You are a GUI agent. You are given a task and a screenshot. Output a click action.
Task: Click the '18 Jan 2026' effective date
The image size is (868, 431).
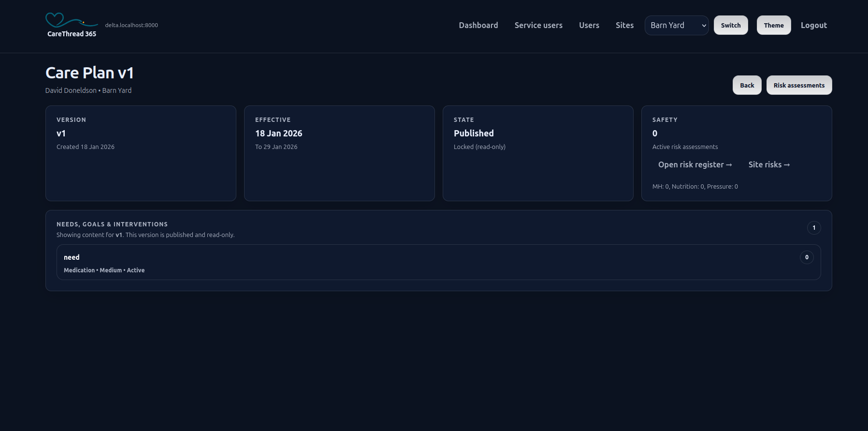click(x=278, y=134)
